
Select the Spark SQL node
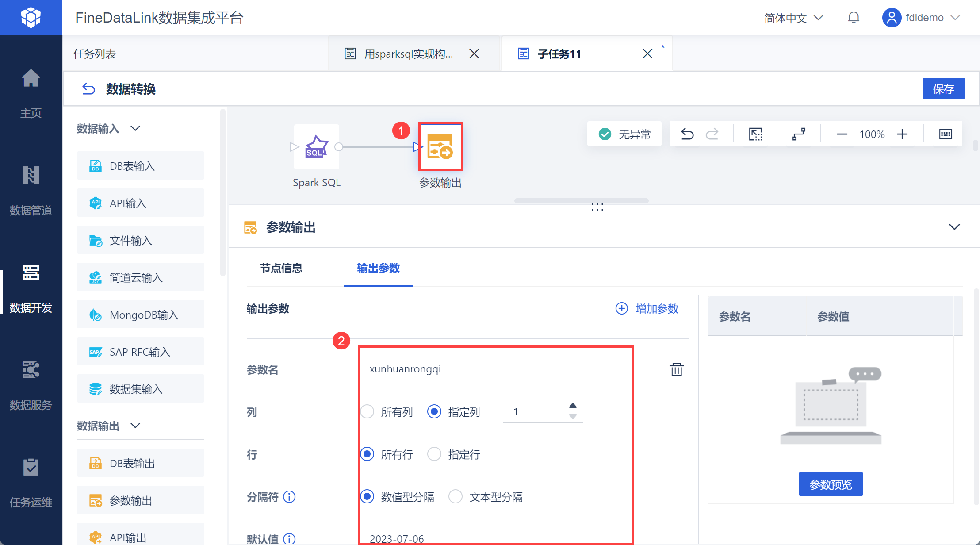point(316,147)
